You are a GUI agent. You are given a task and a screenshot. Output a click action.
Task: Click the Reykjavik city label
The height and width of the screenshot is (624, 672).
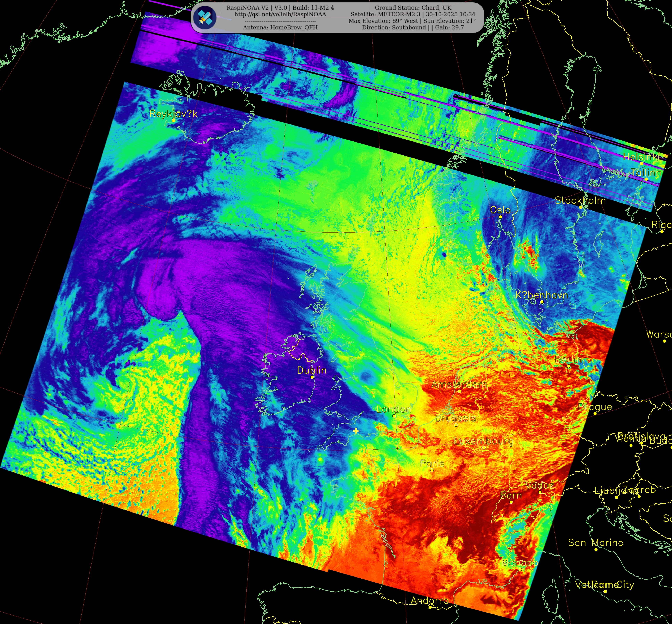[x=173, y=114]
